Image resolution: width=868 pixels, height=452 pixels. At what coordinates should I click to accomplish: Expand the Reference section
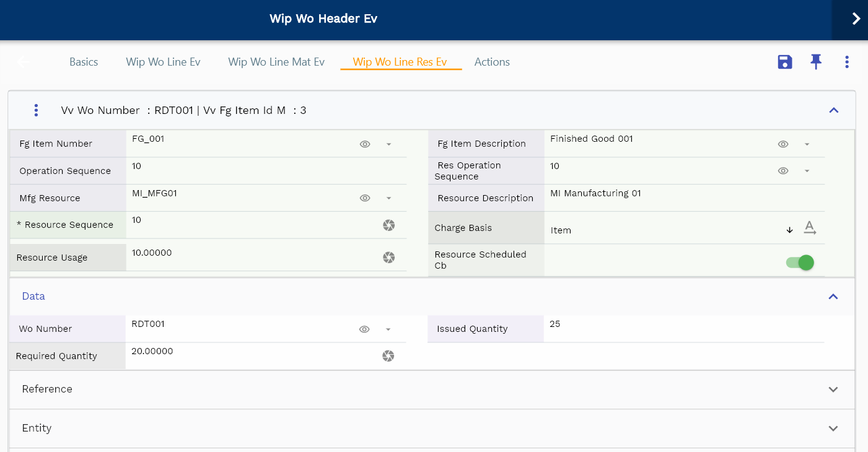pos(833,389)
